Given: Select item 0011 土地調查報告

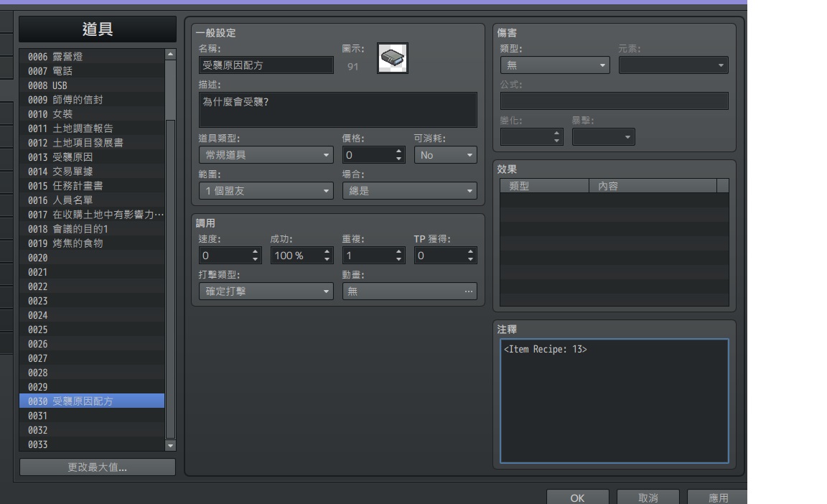Looking at the screenshot, I should (x=92, y=128).
